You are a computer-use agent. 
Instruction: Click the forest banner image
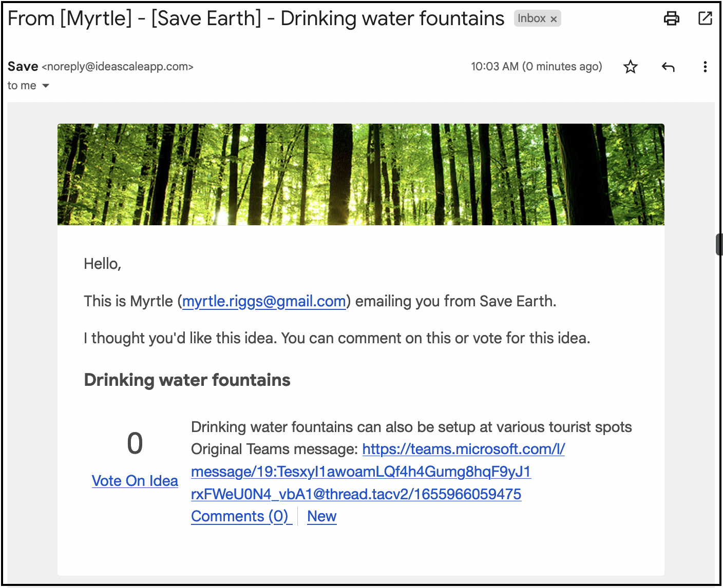pos(361,174)
